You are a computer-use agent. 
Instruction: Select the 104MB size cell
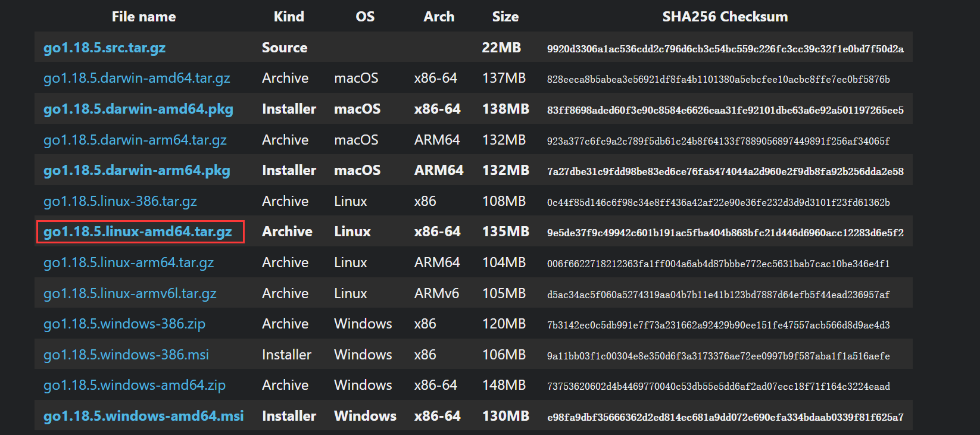504,262
